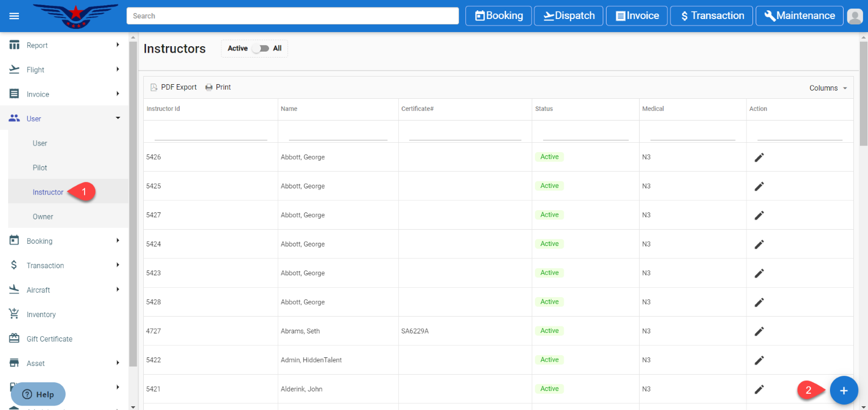Expand the Aircraft sidebar menu

[x=64, y=290]
